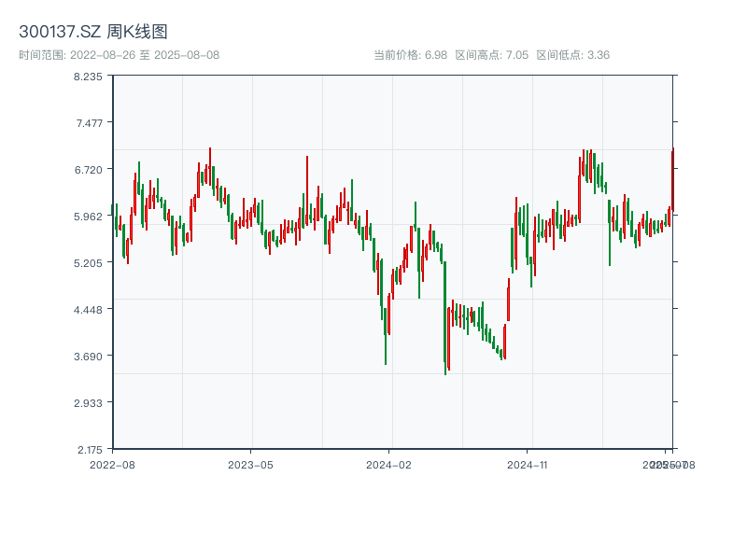Select the 2023-05 date axis label

tap(250, 464)
